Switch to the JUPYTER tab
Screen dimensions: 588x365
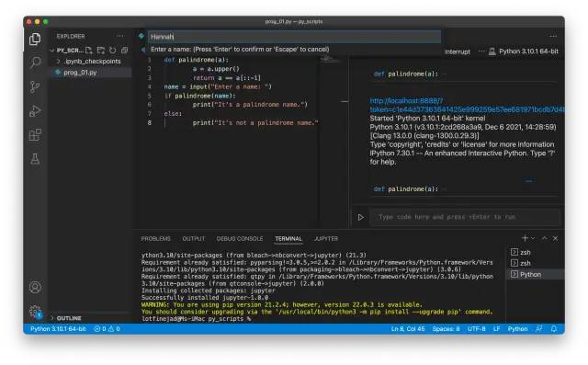click(x=325, y=238)
